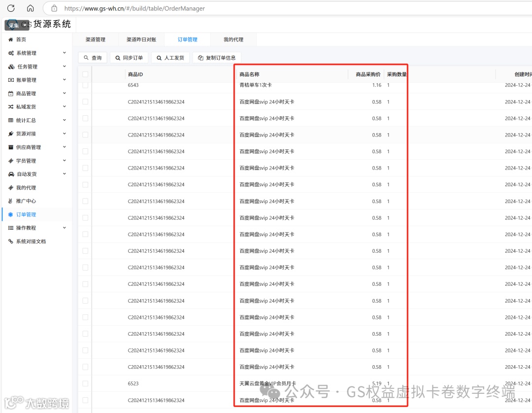Click the 商品管理 calendar icon
The width and height of the screenshot is (532, 413).
click(x=10, y=93)
